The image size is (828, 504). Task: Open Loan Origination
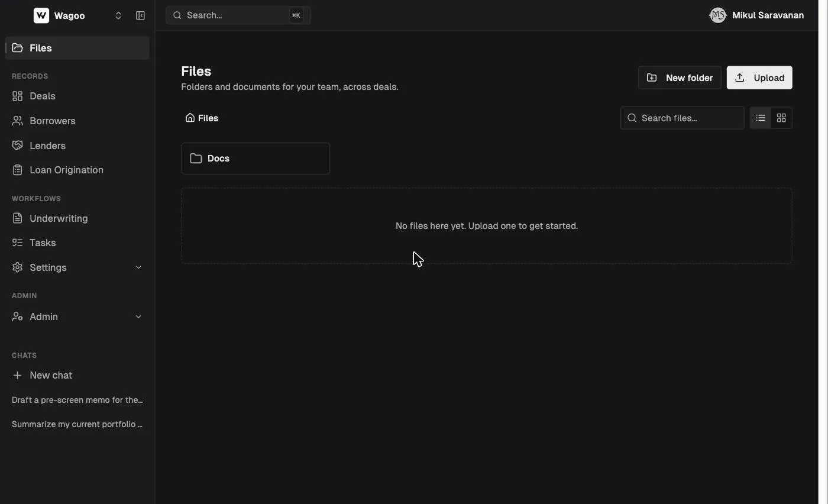(x=77, y=170)
